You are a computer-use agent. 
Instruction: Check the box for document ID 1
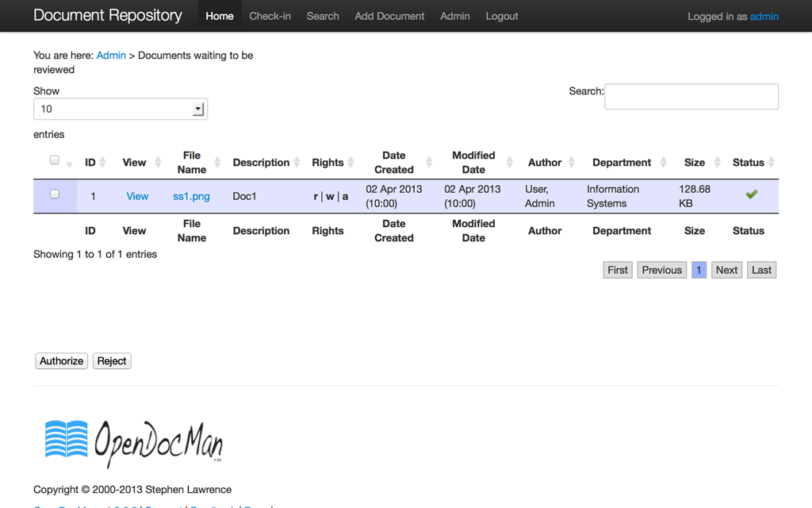pos(55,194)
